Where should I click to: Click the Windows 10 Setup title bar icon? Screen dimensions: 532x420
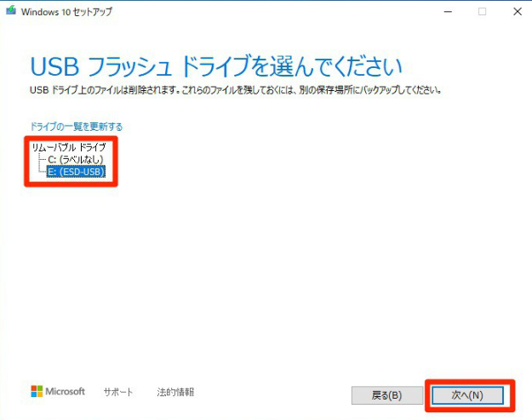pyautogui.click(x=11, y=10)
